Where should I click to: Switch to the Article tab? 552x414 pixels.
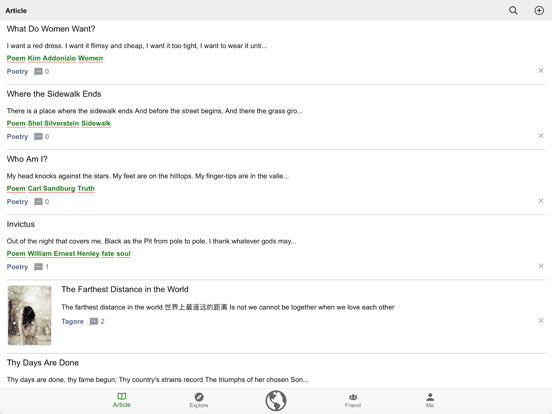(121, 400)
